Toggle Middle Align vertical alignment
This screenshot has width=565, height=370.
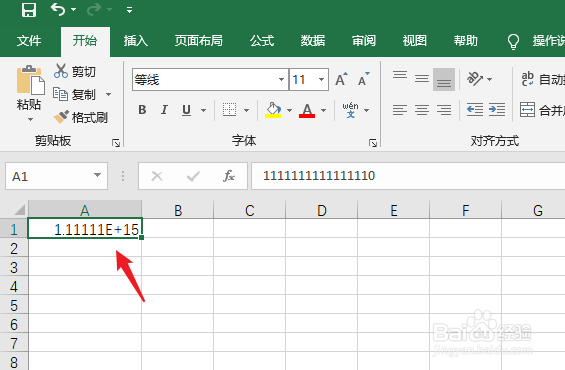click(422, 79)
